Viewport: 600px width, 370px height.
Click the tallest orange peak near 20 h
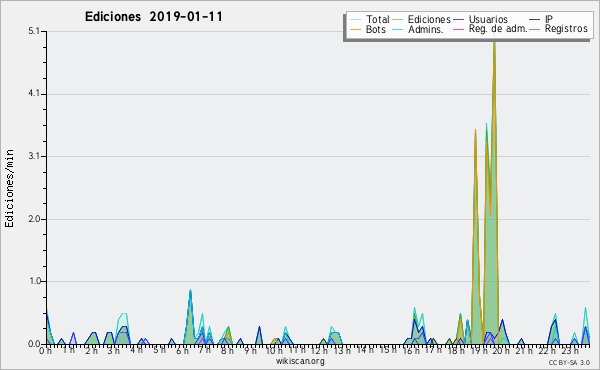click(x=494, y=41)
